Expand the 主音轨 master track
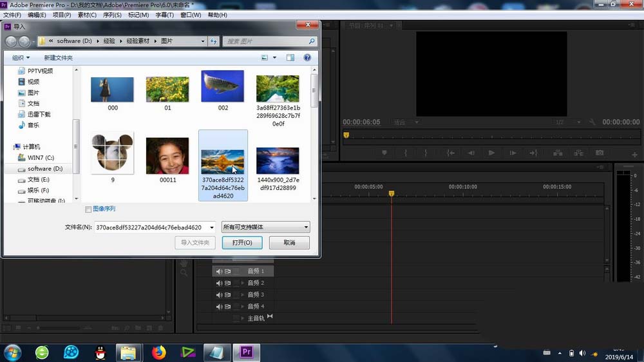Screen dimensions: 644x362 242,318
